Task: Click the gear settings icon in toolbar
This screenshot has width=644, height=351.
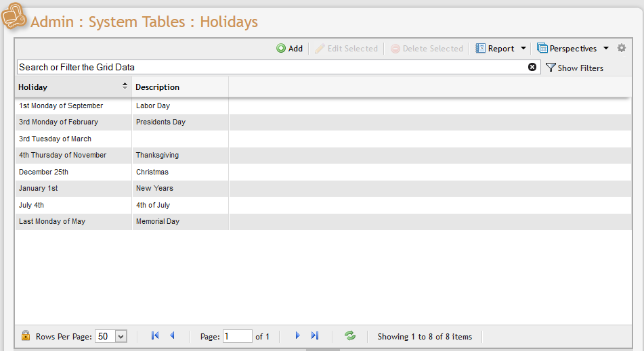Action: click(x=622, y=48)
